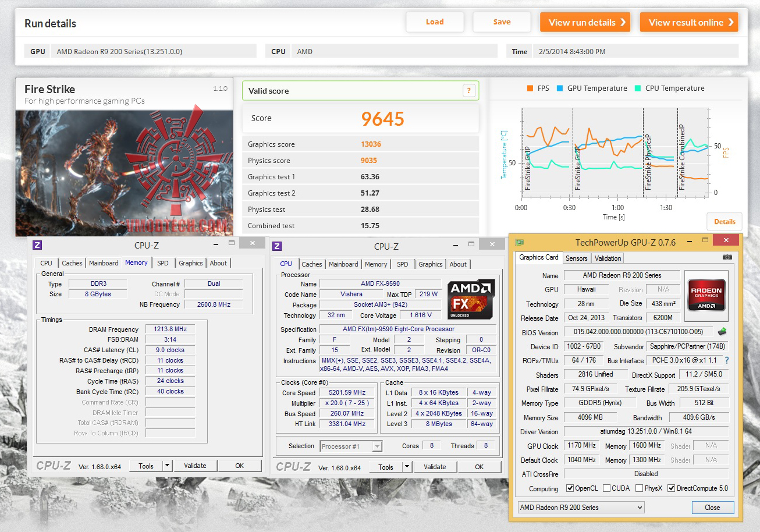The height and width of the screenshot is (532, 760).
Task: Toggle the CUDA checkbox in GPU-Z
Action: coord(607,488)
